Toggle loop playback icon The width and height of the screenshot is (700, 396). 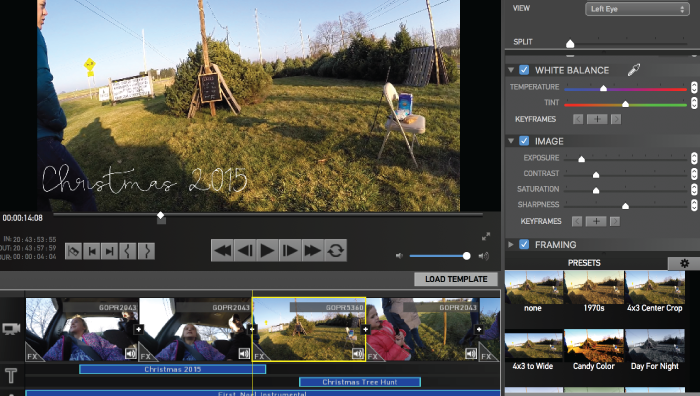(335, 250)
